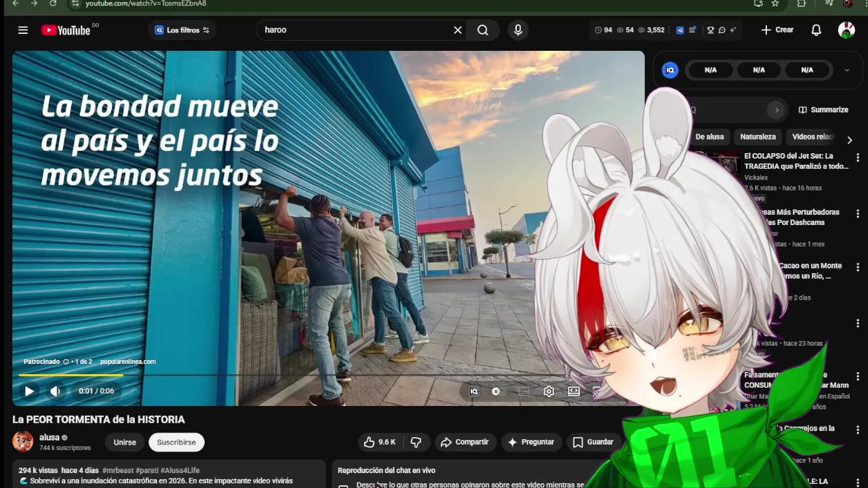Click the sparkle AI icon in extension toolbar

pos(733,30)
